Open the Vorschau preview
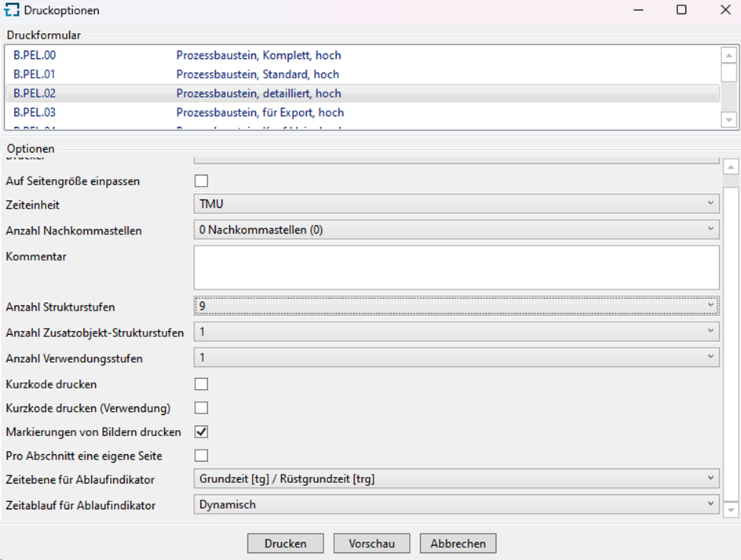Viewport: 741px width, 560px height. pyautogui.click(x=371, y=543)
